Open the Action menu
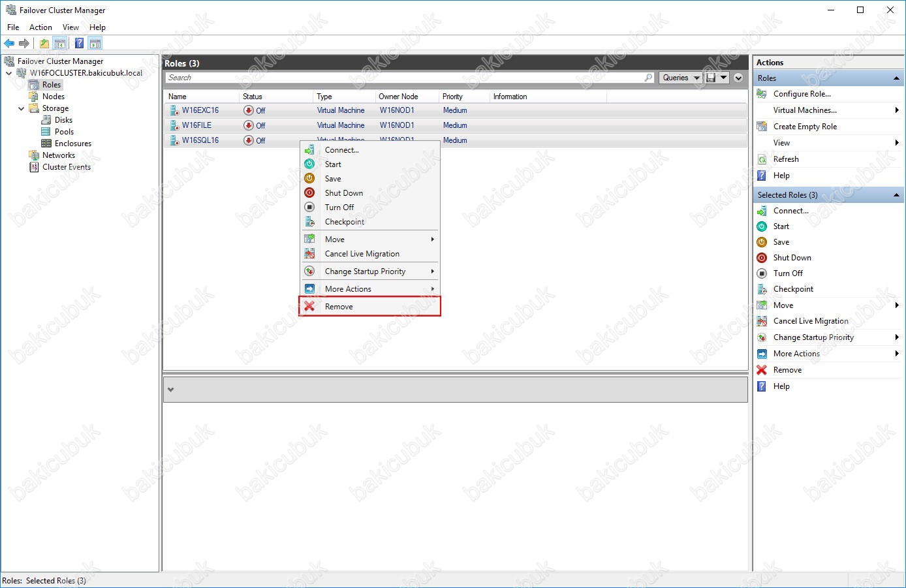This screenshot has height=588, width=906. [x=40, y=27]
